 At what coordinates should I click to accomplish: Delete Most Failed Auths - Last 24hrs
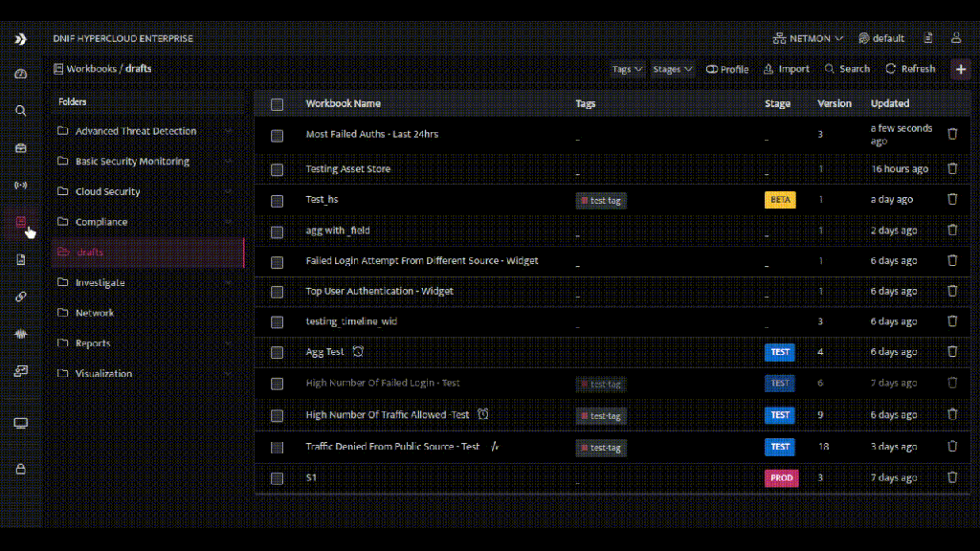tap(952, 134)
